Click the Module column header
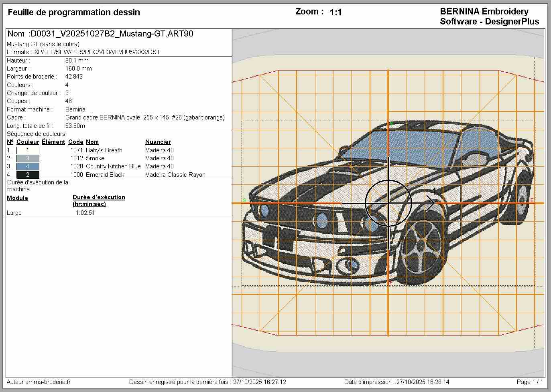The height and width of the screenshot is (392, 551). coord(17,198)
